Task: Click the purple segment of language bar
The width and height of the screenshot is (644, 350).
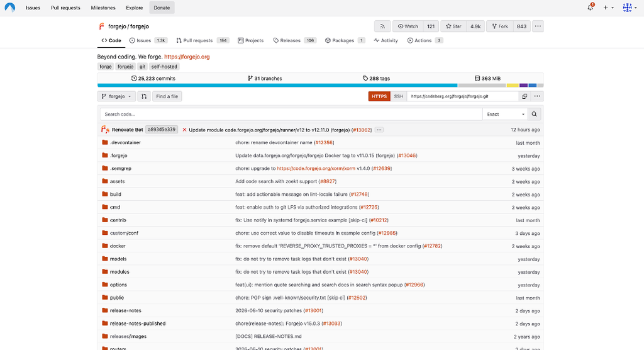Action: tap(523, 86)
